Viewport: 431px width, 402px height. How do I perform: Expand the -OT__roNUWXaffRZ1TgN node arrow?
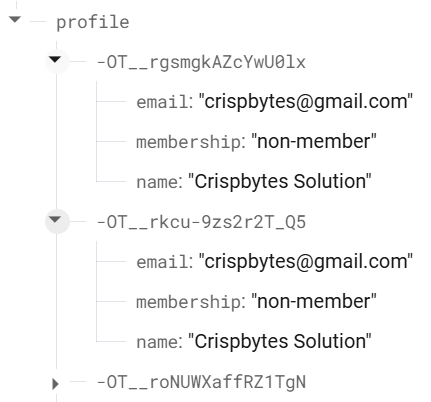pyautogui.click(x=56, y=384)
